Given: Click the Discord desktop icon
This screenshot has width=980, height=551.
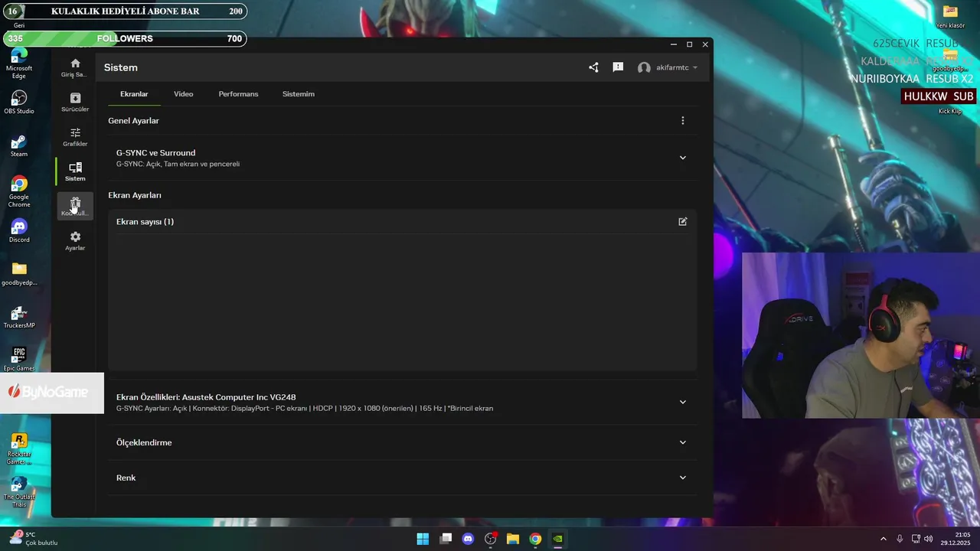Looking at the screenshot, I should point(19,231).
